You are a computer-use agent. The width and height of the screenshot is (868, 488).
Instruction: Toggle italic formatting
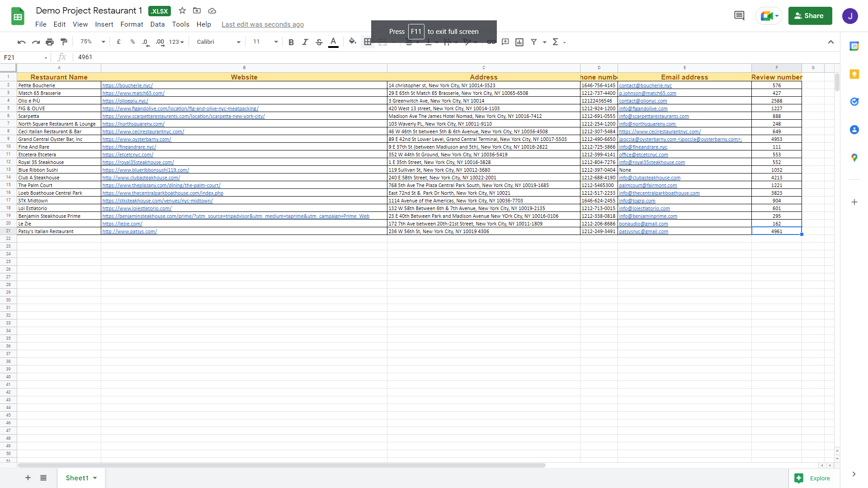point(305,42)
